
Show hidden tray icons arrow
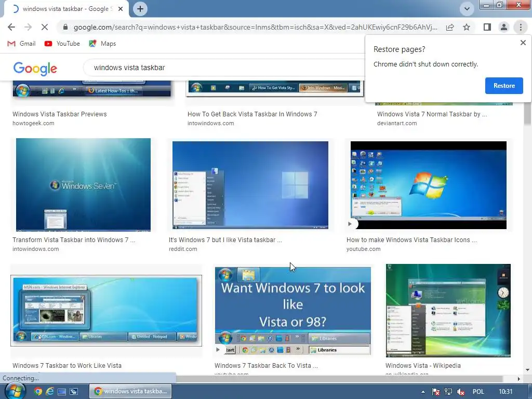[423, 392]
